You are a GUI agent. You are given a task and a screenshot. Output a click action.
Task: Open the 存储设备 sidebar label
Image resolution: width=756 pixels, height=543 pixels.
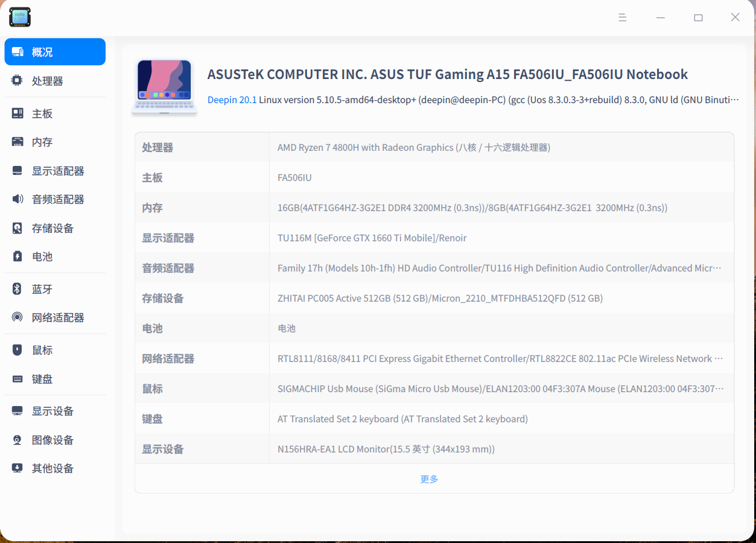click(53, 228)
